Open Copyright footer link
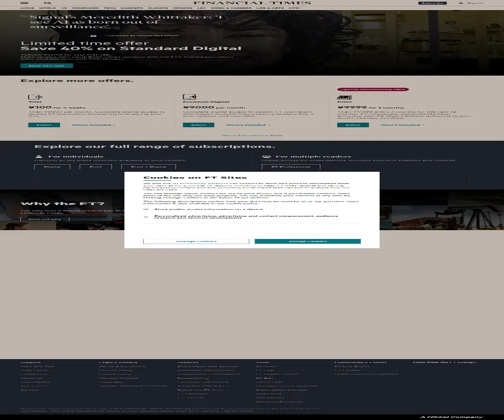 111,382
